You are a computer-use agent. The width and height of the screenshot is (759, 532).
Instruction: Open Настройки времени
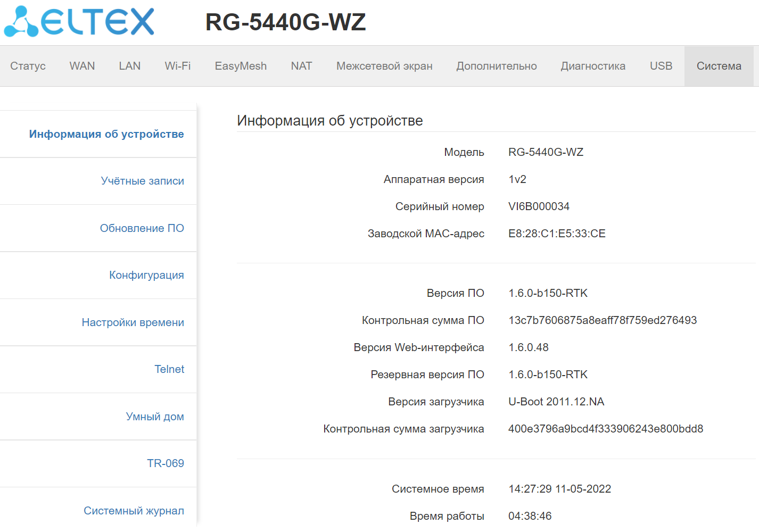coord(133,322)
